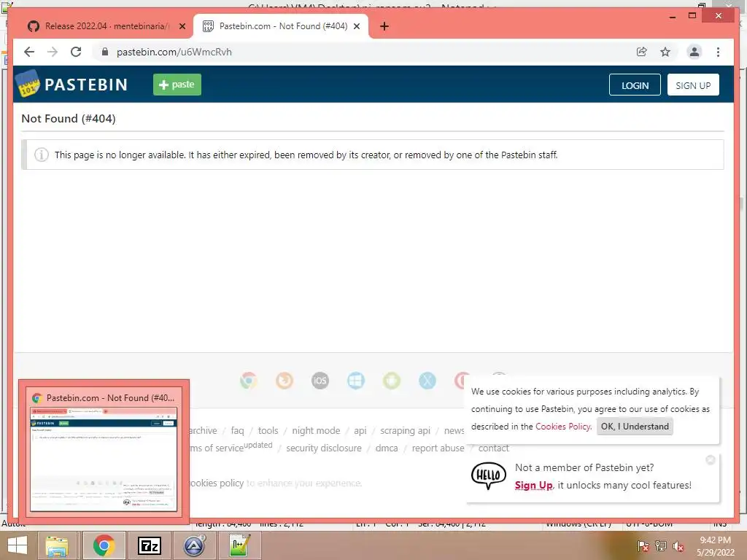Viewport: 747px width, 560px height.
Task: Click the LOGIN button
Action: coord(635,85)
